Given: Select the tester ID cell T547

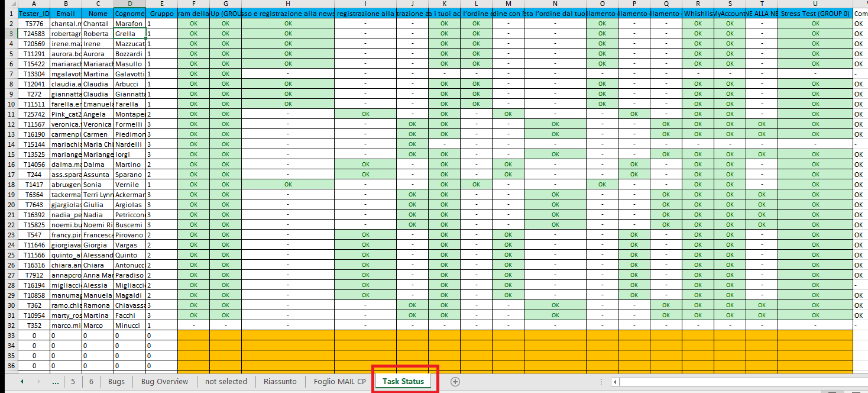Looking at the screenshot, I should click(34, 234).
